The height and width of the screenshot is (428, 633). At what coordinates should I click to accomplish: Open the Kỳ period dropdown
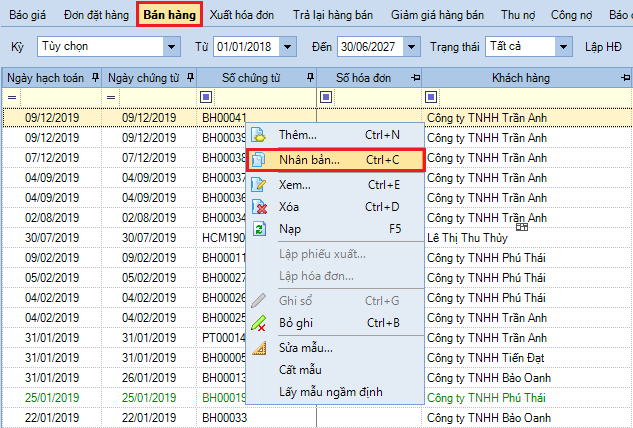(x=174, y=47)
